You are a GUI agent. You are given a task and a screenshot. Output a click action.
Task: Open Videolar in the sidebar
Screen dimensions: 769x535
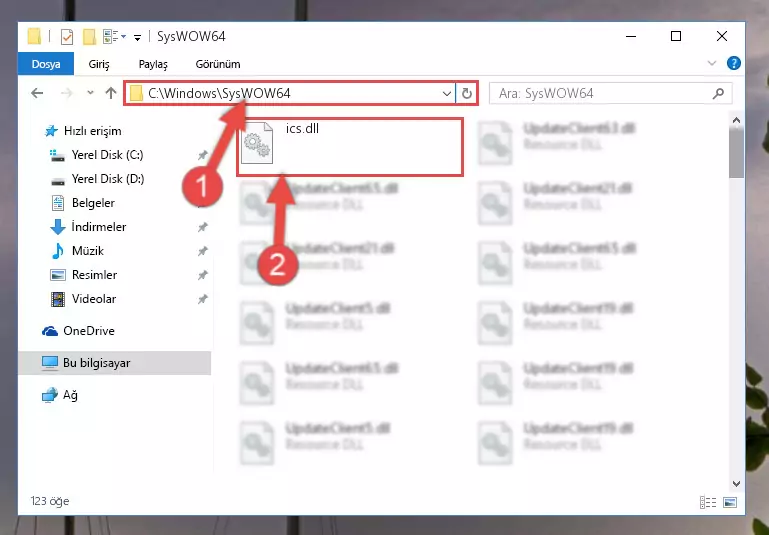pyautogui.click(x=94, y=299)
